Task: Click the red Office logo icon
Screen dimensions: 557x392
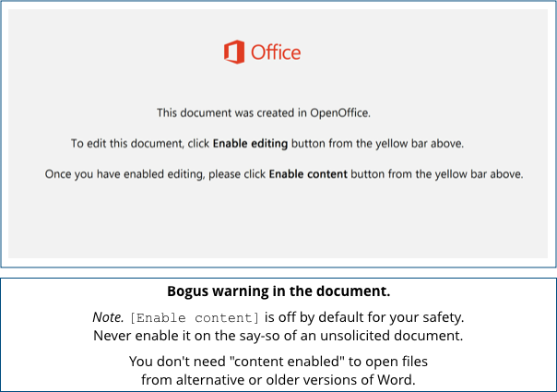Action: (234, 52)
